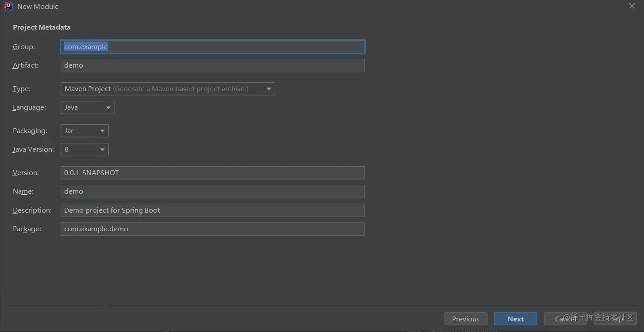The image size is (644, 332).
Task: Click the Name label
Action: pos(23,191)
